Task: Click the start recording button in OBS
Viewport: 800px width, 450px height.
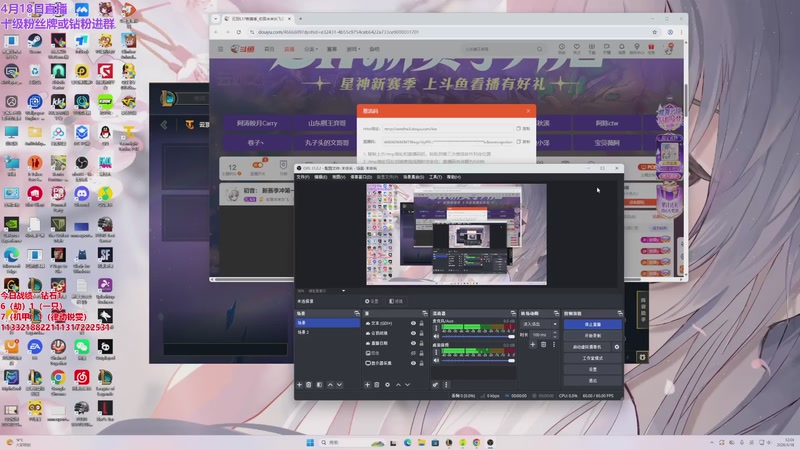Action: (592, 336)
